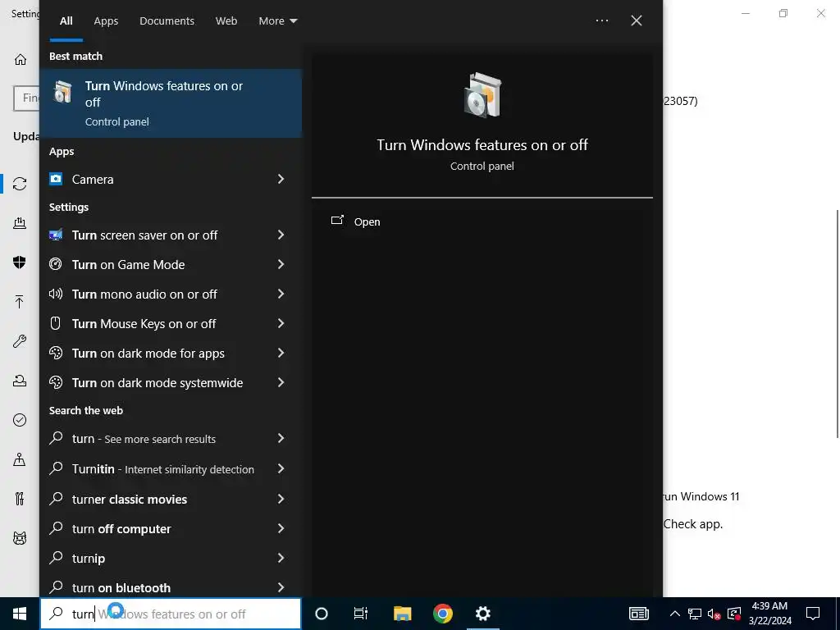The height and width of the screenshot is (630, 840).
Task: Click the palette icon for dark mode systemwide
Action: pos(56,382)
